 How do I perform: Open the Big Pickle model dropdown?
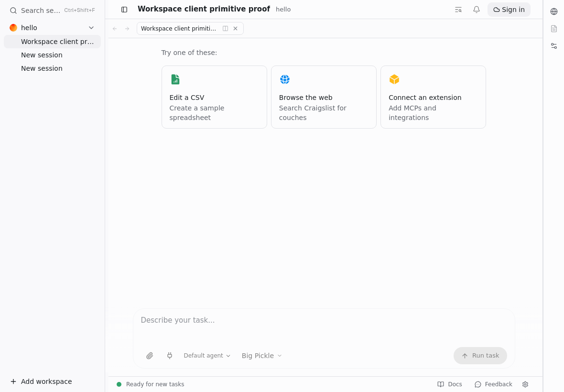pyautogui.click(x=261, y=356)
